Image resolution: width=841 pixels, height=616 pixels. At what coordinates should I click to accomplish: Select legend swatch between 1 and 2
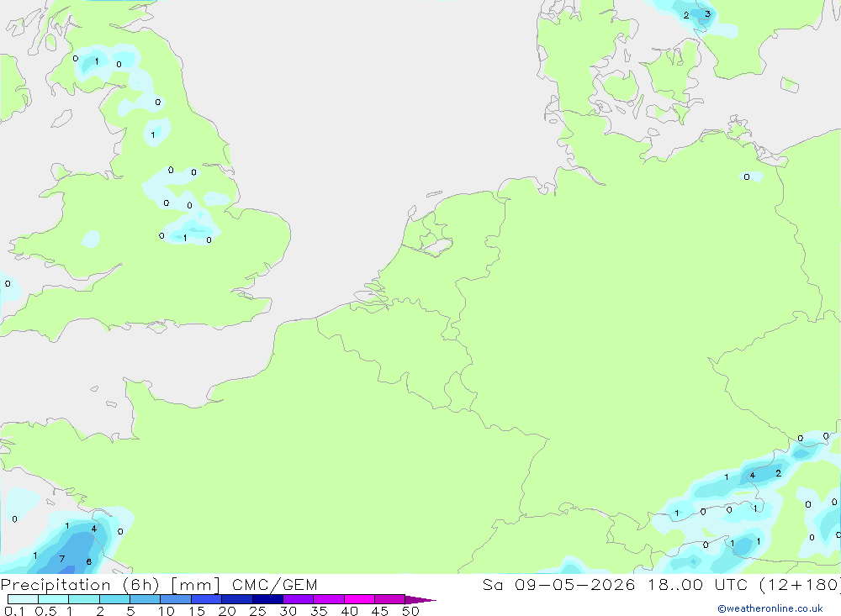coord(84,599)
